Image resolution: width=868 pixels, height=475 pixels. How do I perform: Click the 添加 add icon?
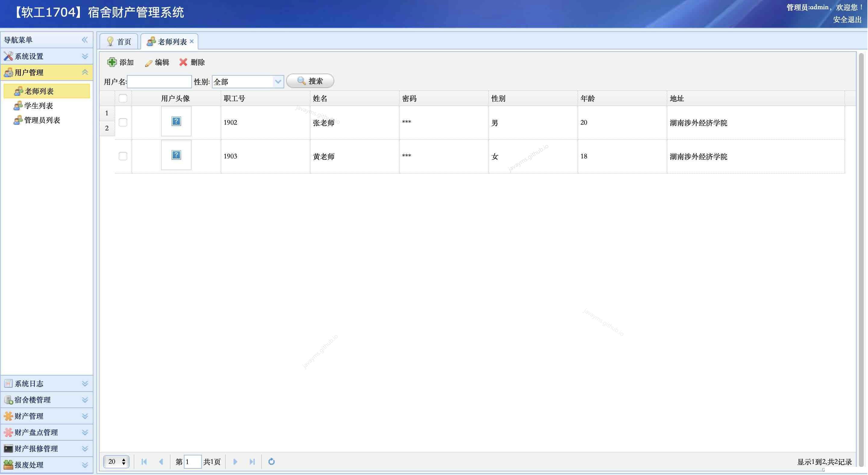pos(112,62)
